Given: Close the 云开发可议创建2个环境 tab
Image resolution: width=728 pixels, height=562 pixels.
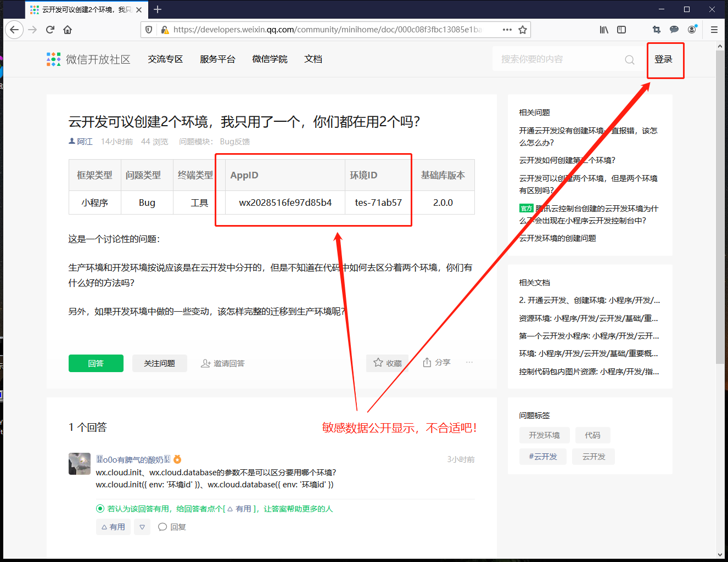Looking at the screenshot, I should point(139,10).
